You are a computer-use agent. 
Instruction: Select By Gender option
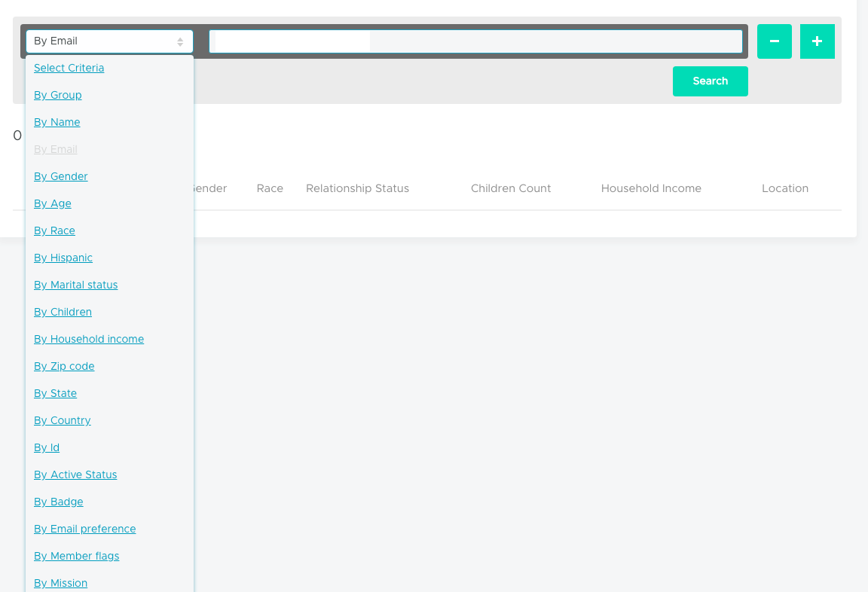point(61,176)
